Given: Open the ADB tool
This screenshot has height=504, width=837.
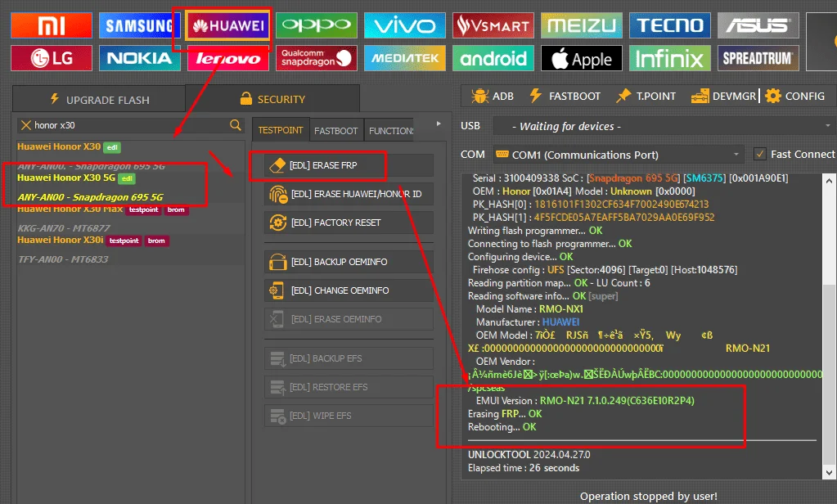Looking at the screenshot, I should click(x=493, y=96).
